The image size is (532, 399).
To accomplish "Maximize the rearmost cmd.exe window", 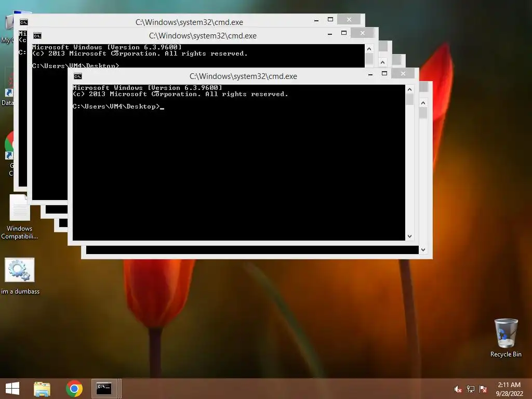I will [330, 19].
